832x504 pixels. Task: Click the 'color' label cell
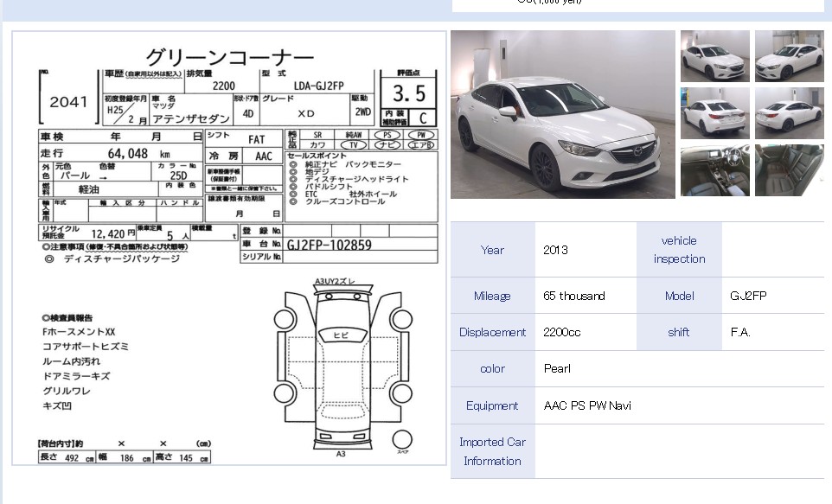tap(492, 369)
